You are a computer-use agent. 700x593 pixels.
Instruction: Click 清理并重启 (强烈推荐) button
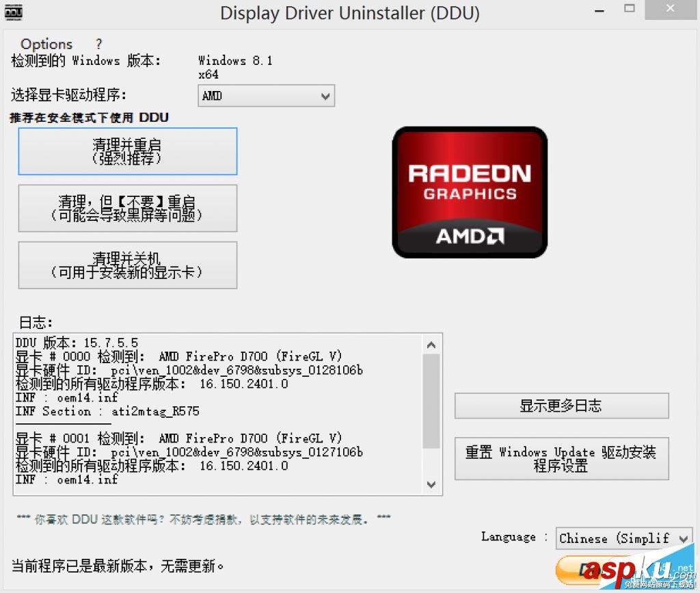(x=128, y=151)
